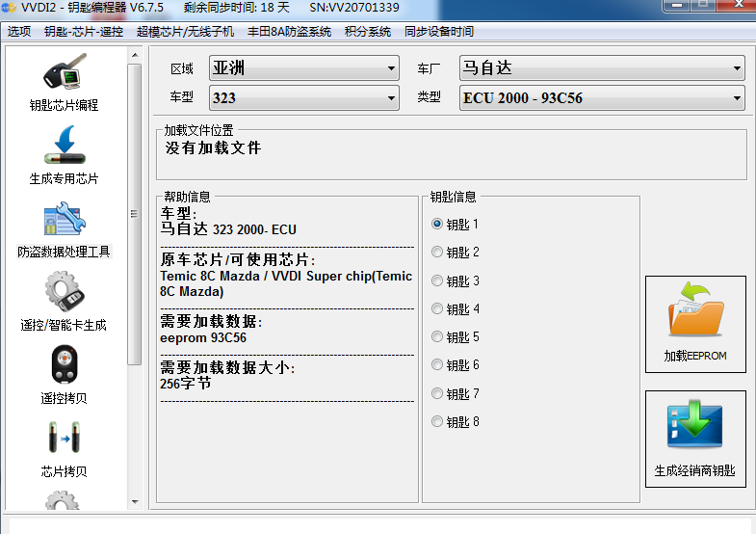Select the 钥匙 1 radio button
The width and height of the screenshot is (756, 534).
pyautogui.click(x=437, y=224)
